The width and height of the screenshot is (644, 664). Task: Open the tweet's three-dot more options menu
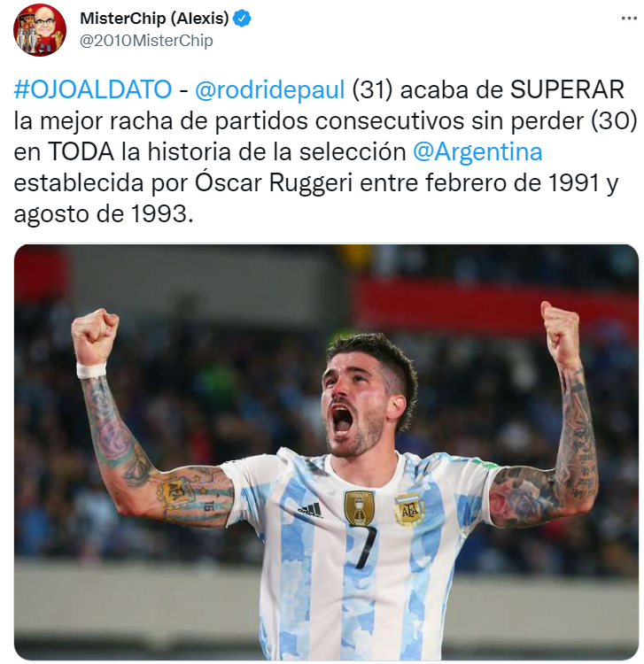(x=629, y=19)
